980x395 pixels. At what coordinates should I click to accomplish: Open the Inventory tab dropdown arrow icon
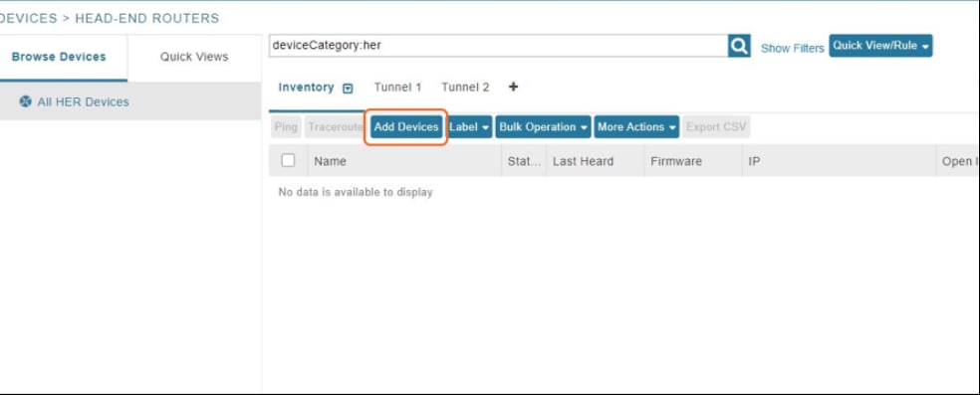click(349, 88)
